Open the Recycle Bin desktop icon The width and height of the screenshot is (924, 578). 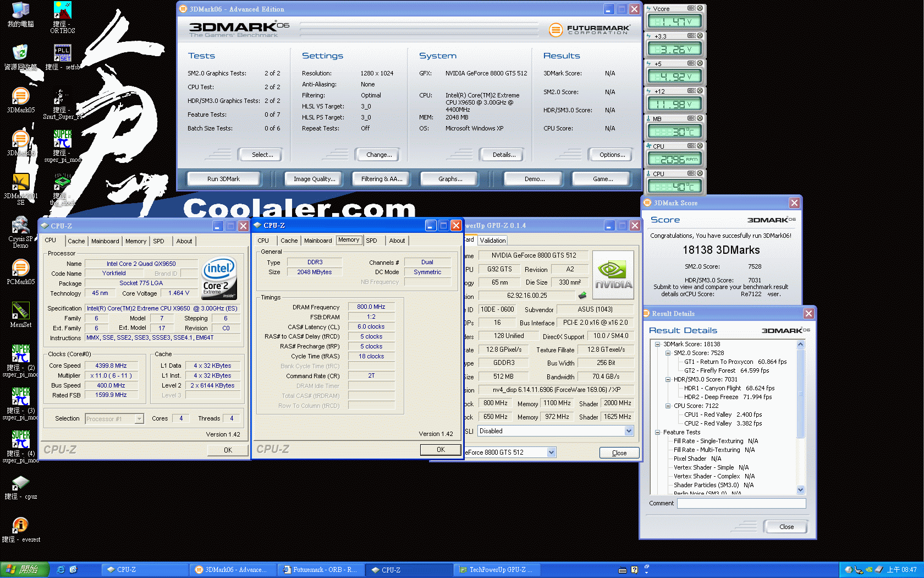21,57
